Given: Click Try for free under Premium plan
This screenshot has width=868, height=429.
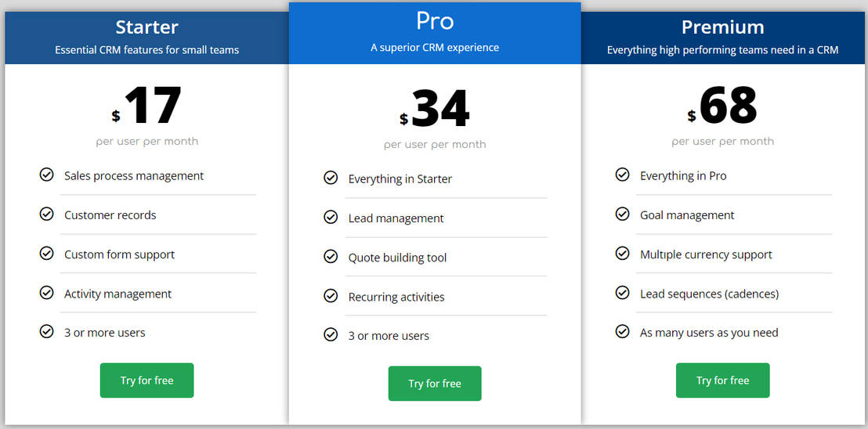Looking at the screenshot, I should [x=722, y=380].
